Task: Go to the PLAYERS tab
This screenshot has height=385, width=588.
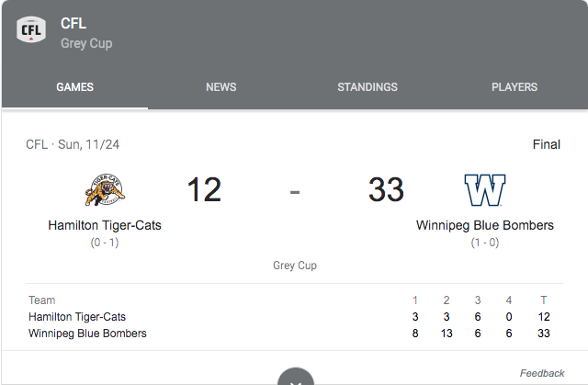Action: point(514,87)
